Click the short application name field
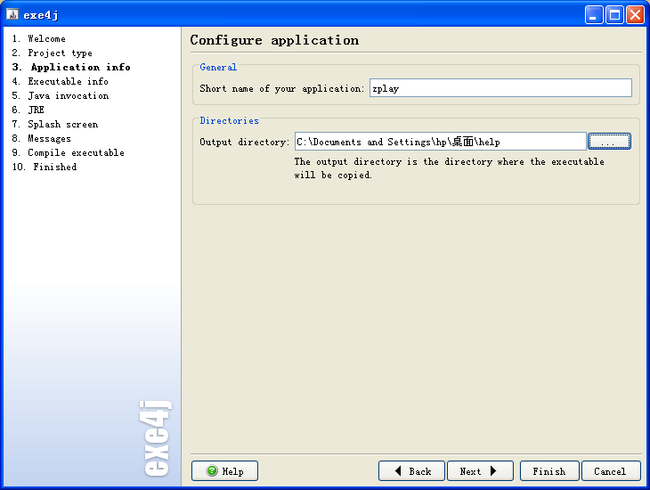This screenshot has width=650, height=490. 500,88
